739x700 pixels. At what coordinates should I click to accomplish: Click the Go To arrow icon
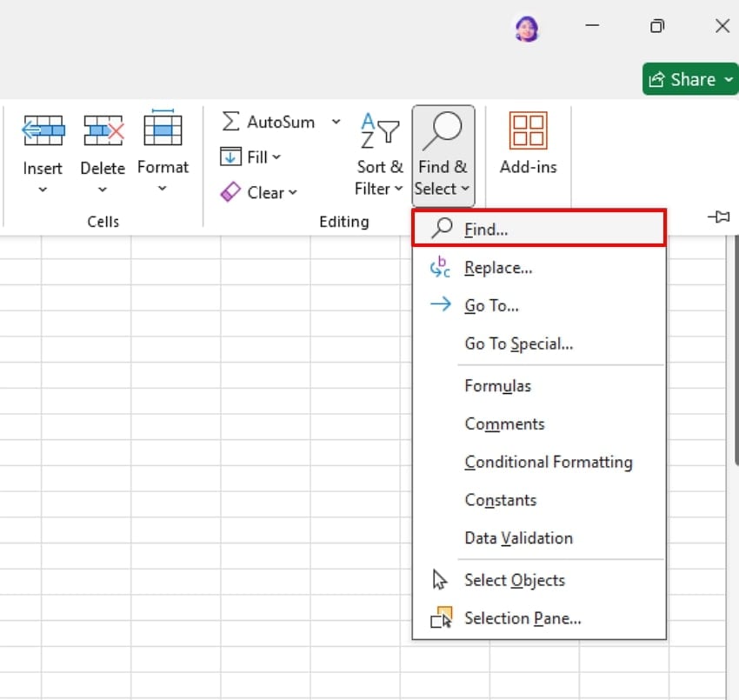pos(441,304)
